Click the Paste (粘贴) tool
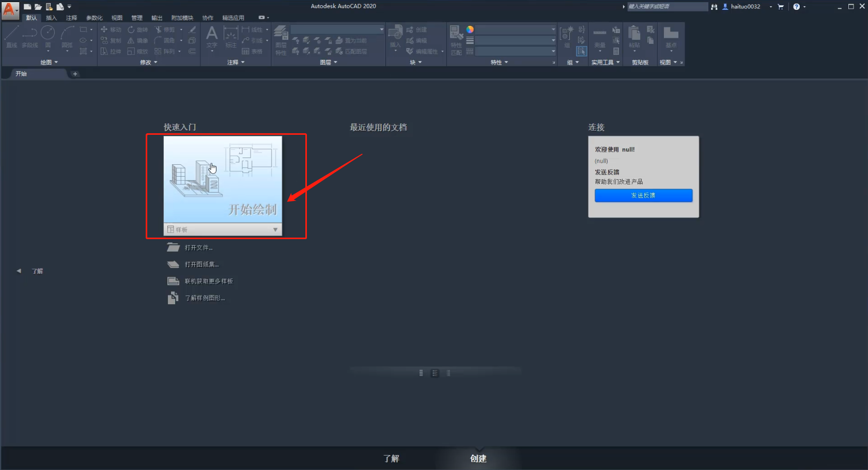The height and width of the screenshot is (470, 868). (634, 37)
